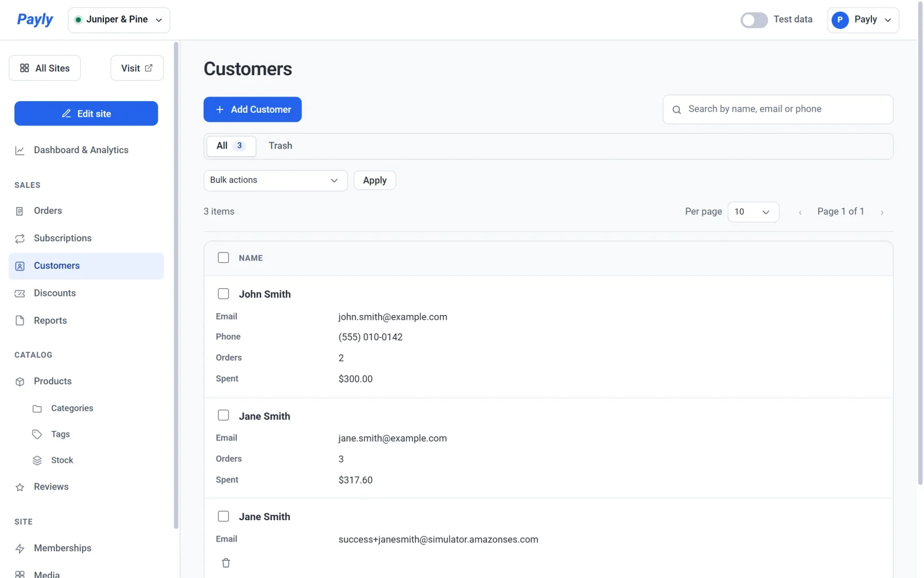
Task: Click the Apply button
Action: pos(375,180)
